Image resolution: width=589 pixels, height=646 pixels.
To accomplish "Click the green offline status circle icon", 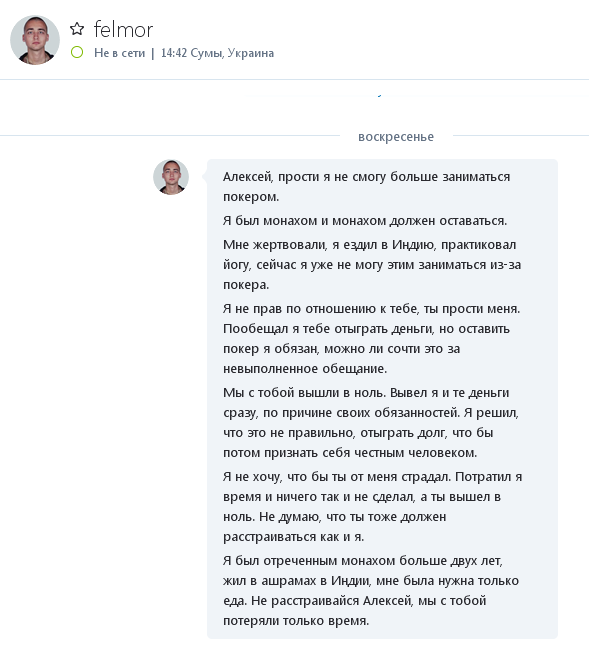I will 77,52.
